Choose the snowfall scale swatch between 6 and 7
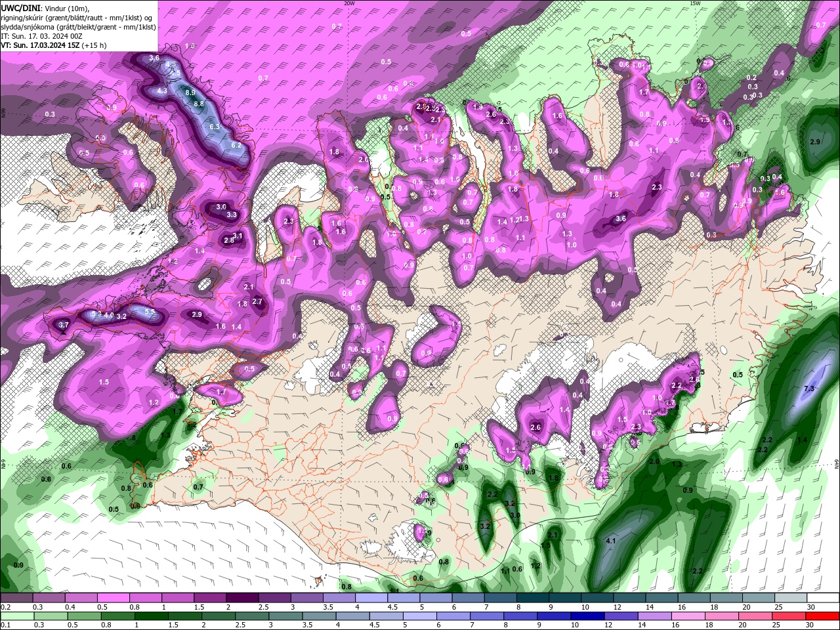Viewport: 840px width, 630px height. pos(468,598)
